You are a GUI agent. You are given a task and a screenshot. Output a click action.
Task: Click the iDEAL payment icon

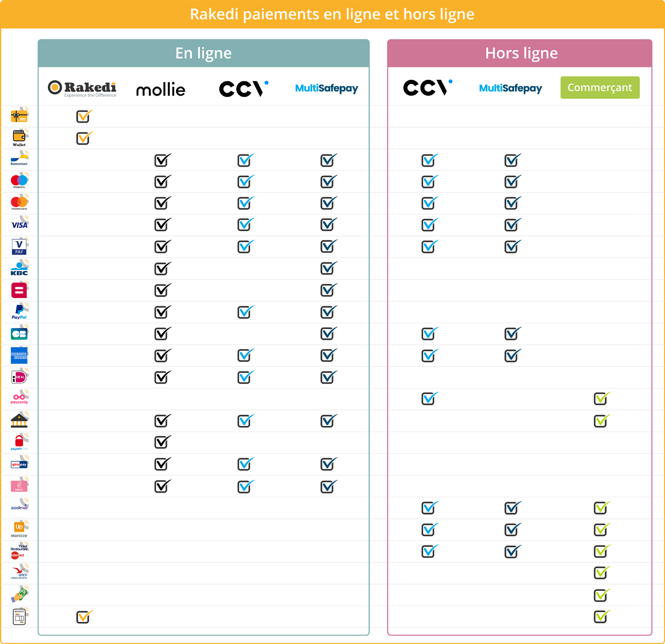[19, 377]
